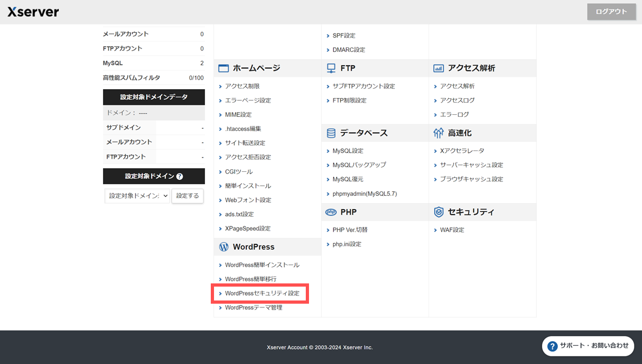Open WordPress簡単移行 link

[x=251, y=279]
